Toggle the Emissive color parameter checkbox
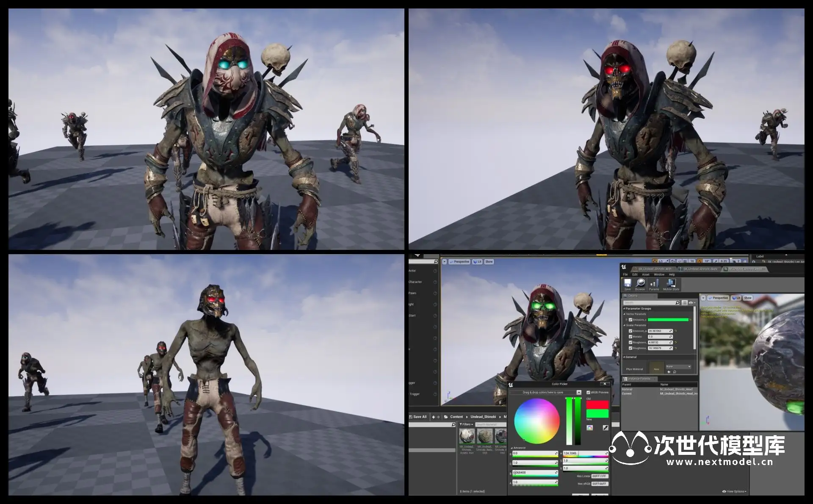 pos(630,320)
